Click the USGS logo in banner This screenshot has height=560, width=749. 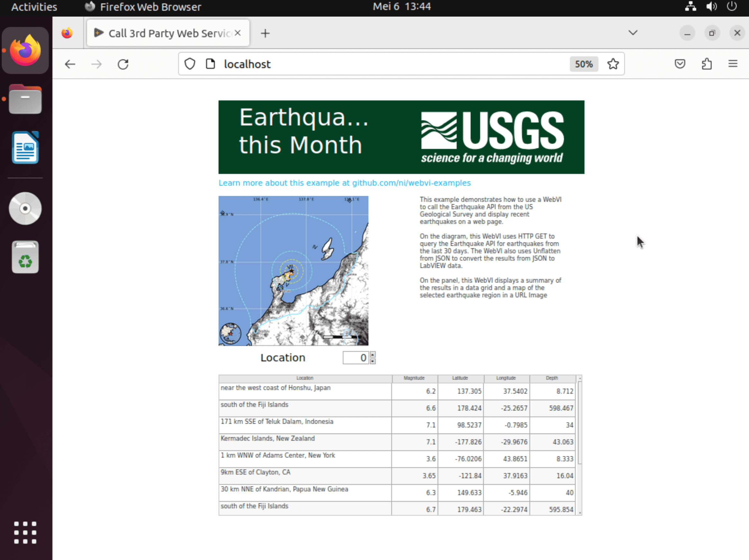[492, 137]
